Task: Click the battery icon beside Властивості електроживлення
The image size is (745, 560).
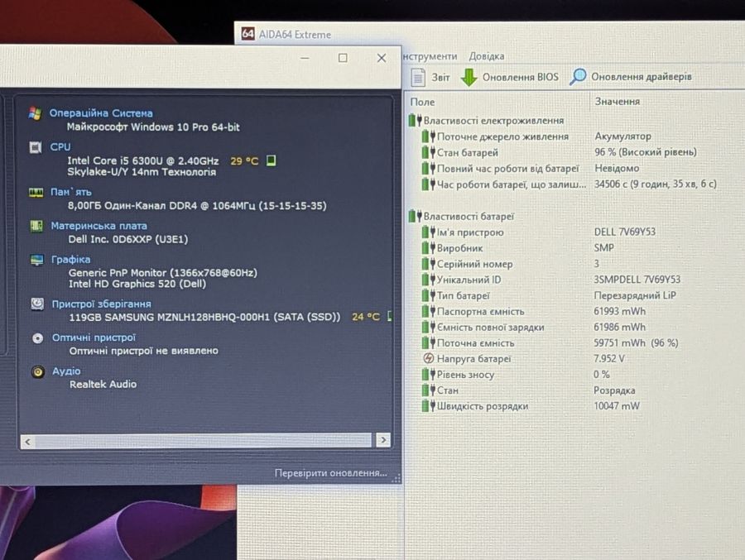Action: (416, 121)
